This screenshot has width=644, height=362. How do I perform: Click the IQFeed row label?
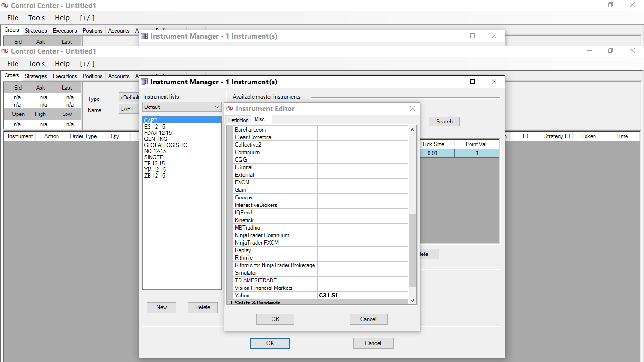click(x=244, y=213)
